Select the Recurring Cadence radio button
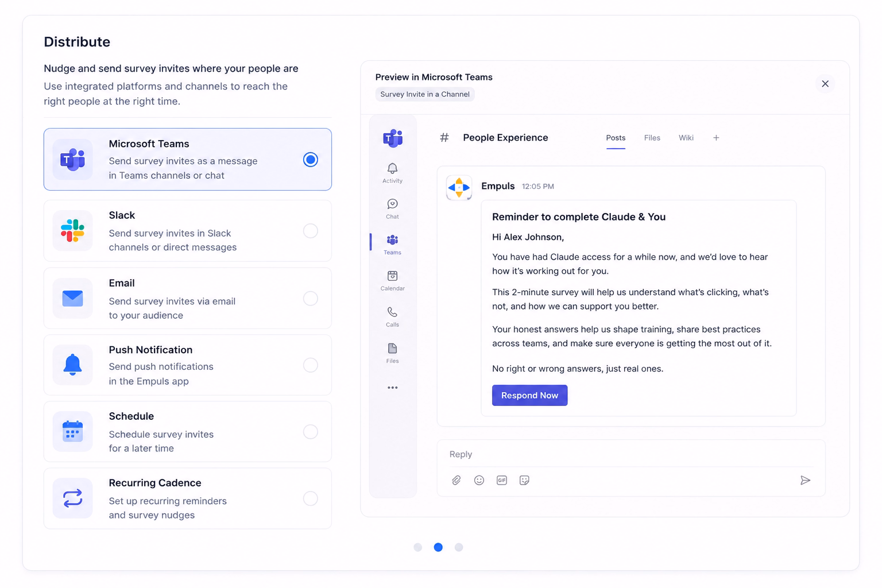The image size is (882, 588). click(311, 498)
